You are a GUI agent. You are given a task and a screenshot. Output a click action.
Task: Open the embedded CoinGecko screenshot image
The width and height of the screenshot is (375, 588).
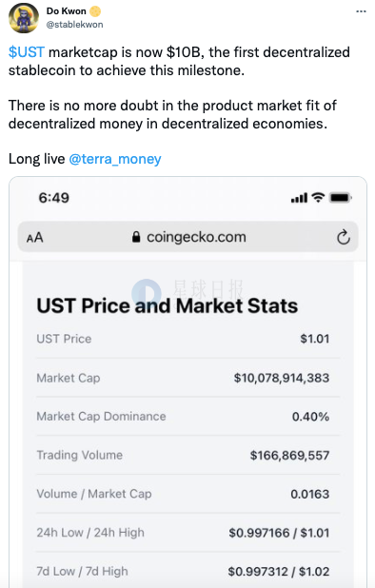tap(187, 382)
